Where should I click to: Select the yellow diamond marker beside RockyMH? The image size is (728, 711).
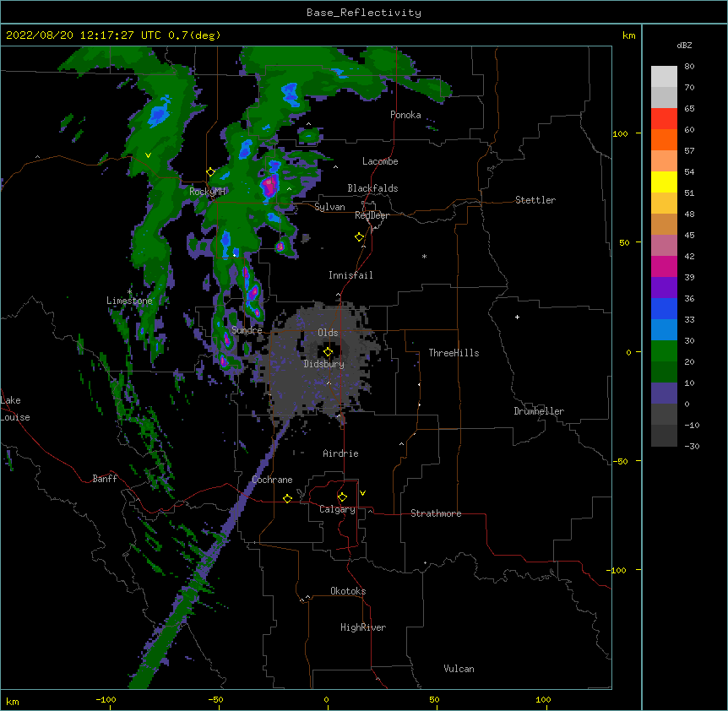point(210,172)
